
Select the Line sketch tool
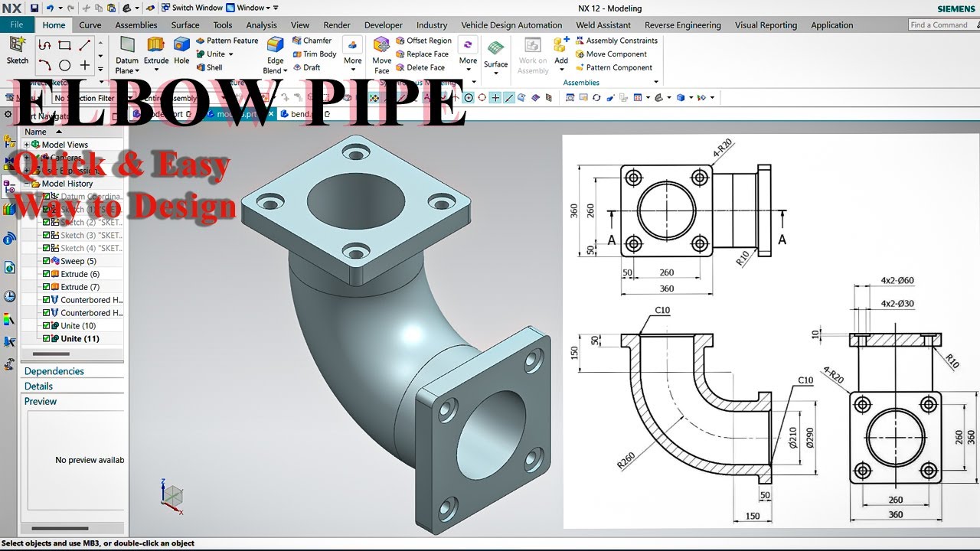85,45
